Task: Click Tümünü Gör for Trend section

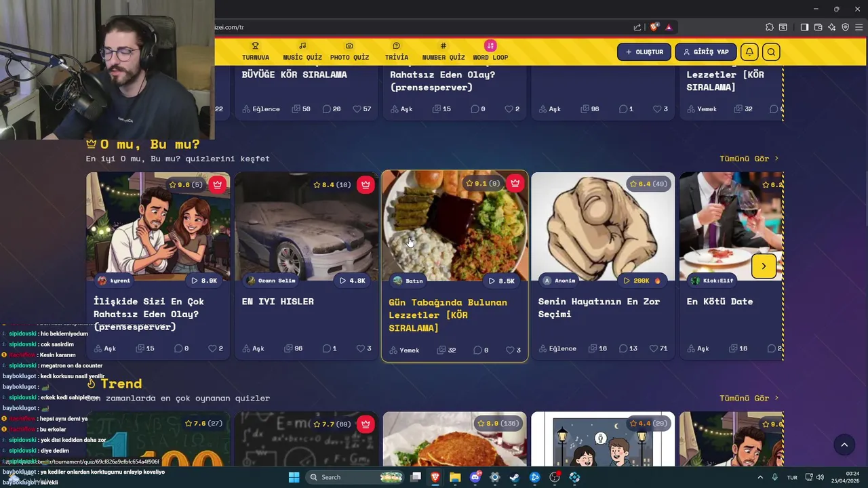Action: [x=749, y=398]
